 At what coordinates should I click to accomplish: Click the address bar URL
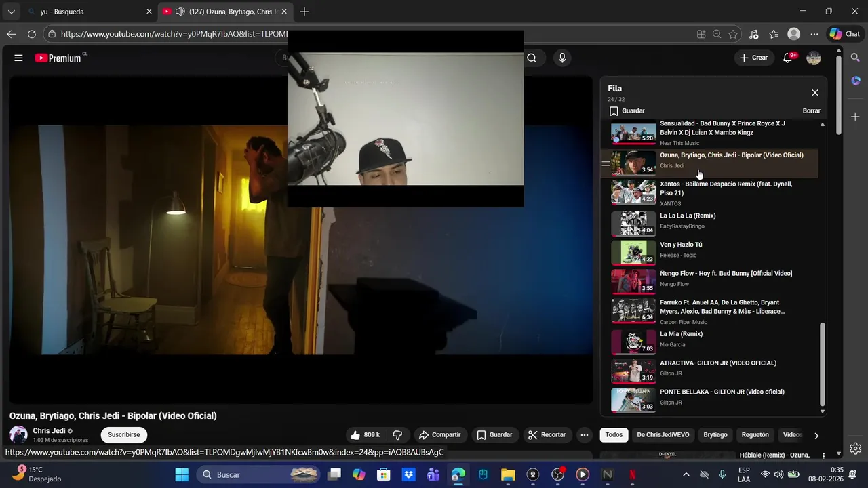(x=174, y=34)
